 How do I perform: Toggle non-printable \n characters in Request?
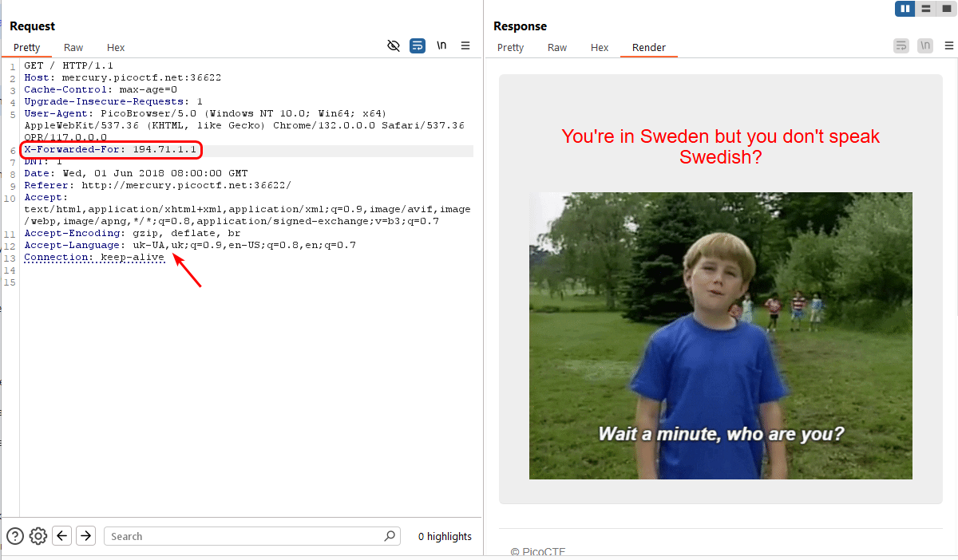[441, 46]
